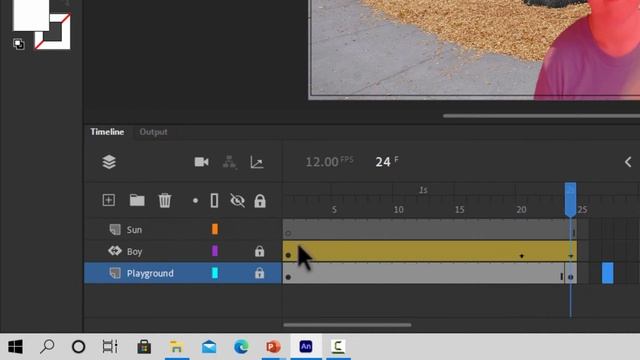Click the stage horizontal scrollbar

coord(541,116)
